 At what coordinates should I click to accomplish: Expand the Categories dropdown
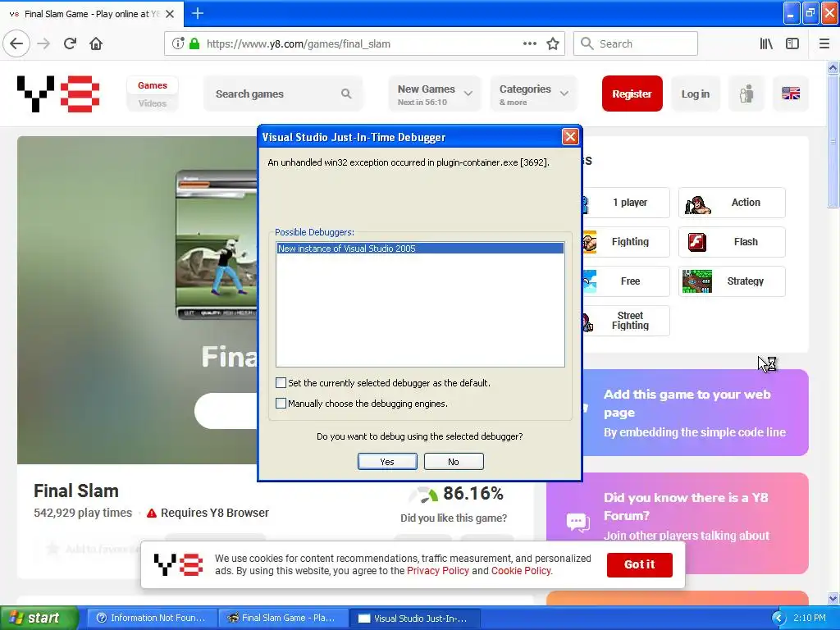pyautogui.click(x=533, y=94)
